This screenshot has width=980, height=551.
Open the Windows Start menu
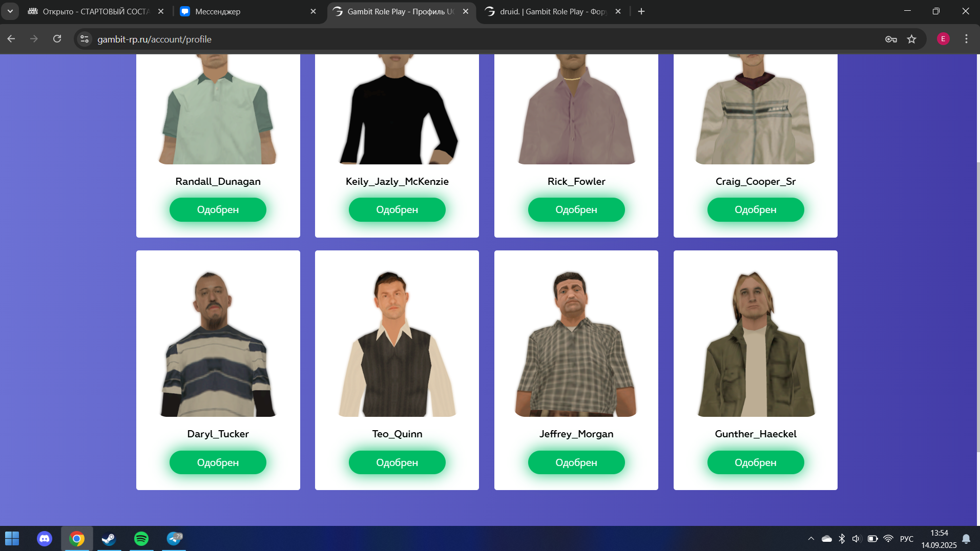coord(12,539)
